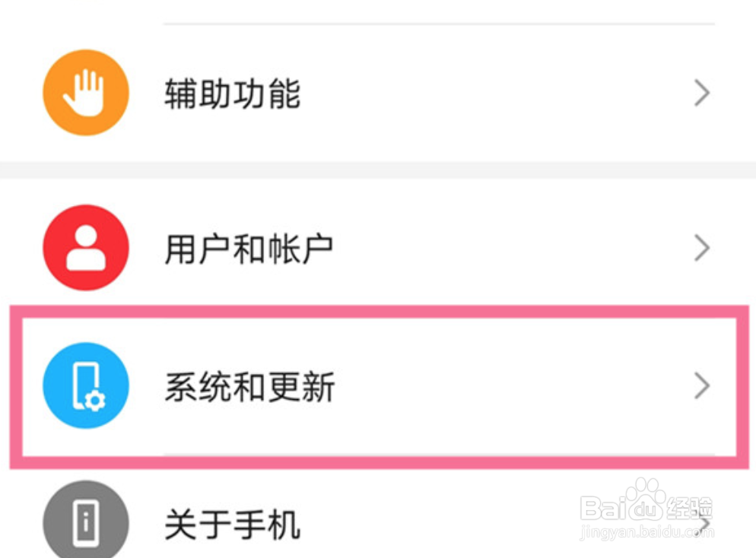
Task: Expand Accessibility via its right chevron
Action: (x=700, y=92)
